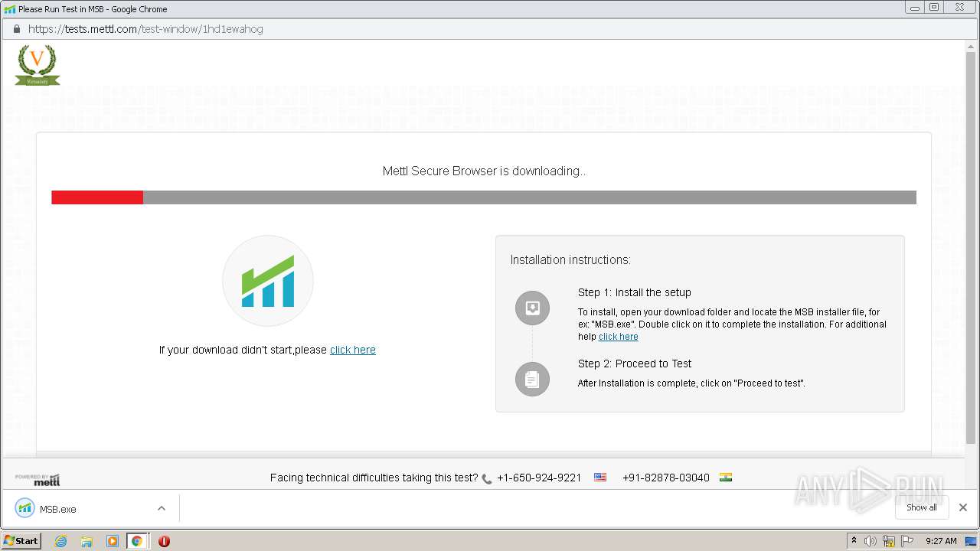Click the show desktop monitor icon

971,541
